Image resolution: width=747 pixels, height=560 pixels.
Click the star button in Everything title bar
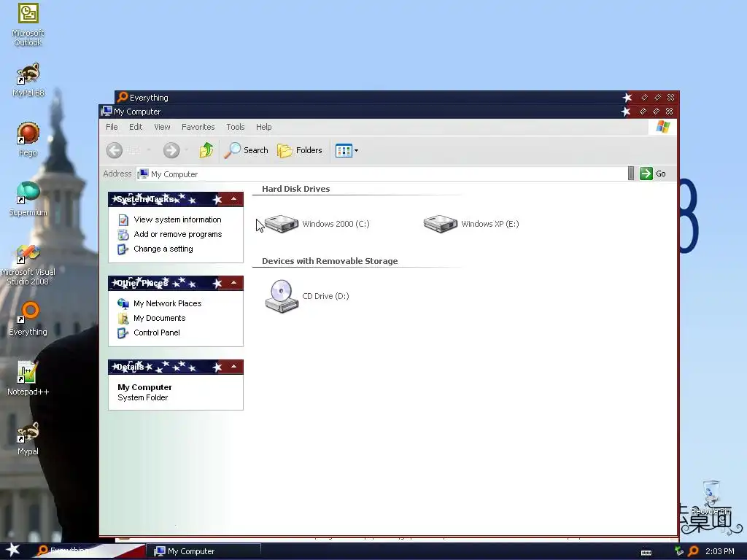tap(627, 98)
